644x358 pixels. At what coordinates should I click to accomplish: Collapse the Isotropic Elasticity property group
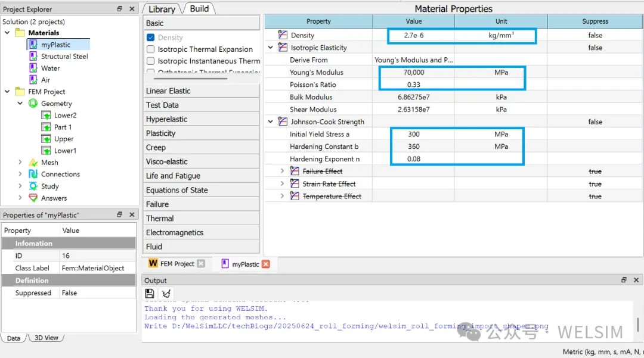pos(270,47)
